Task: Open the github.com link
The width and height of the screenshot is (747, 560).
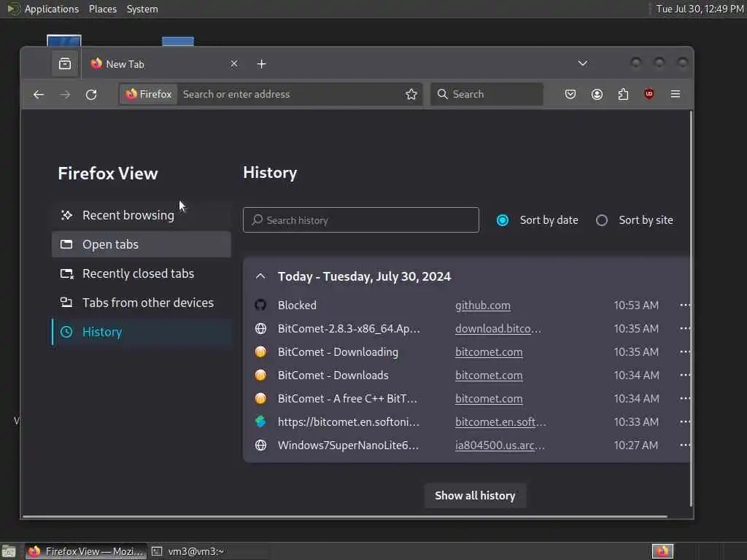Action: (x=483, y=306)
